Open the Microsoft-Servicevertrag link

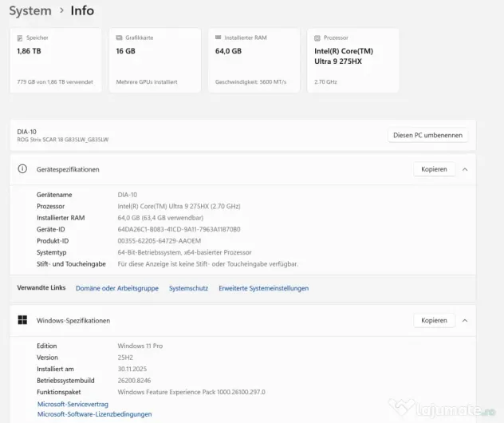tap(73, 404)
